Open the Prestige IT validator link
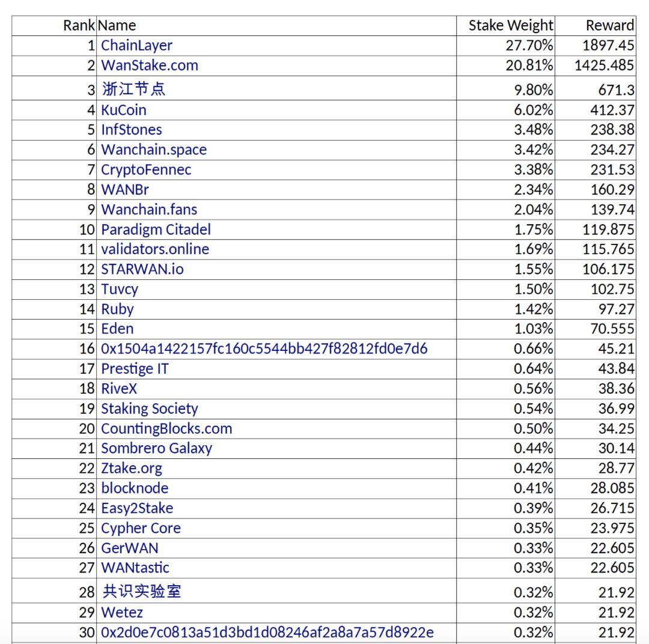The width and height of the screenshot is (649, 644). 135,369
